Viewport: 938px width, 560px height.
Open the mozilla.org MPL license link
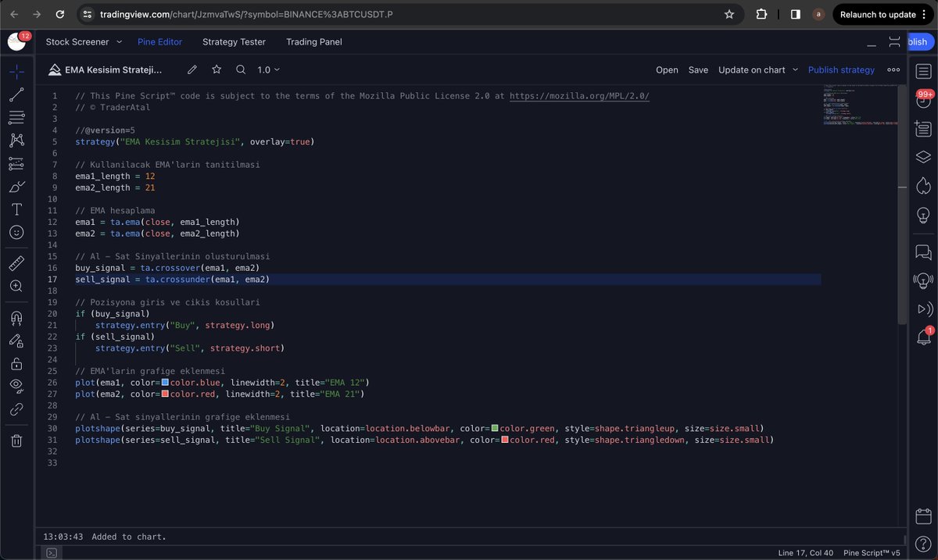[579, 96]
